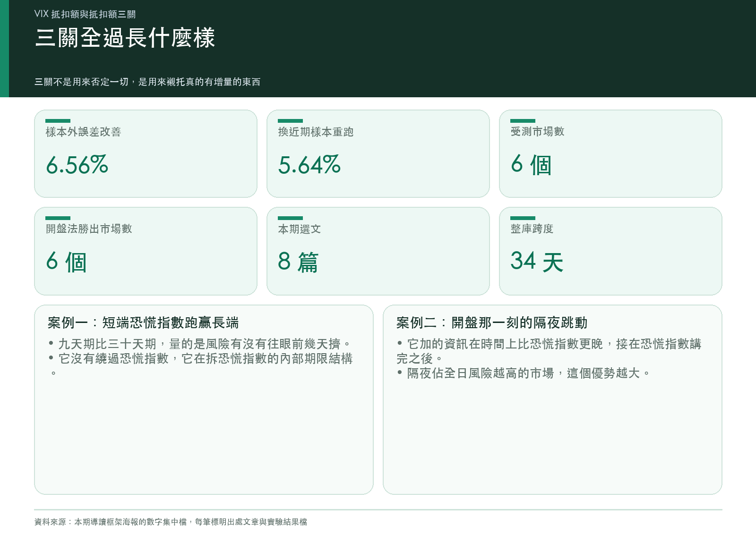756x543 pixels.
Task: Click the header label VIX 抵扣額與抵扣額三關
Action: pyautogui.click(x=85, y=14)
